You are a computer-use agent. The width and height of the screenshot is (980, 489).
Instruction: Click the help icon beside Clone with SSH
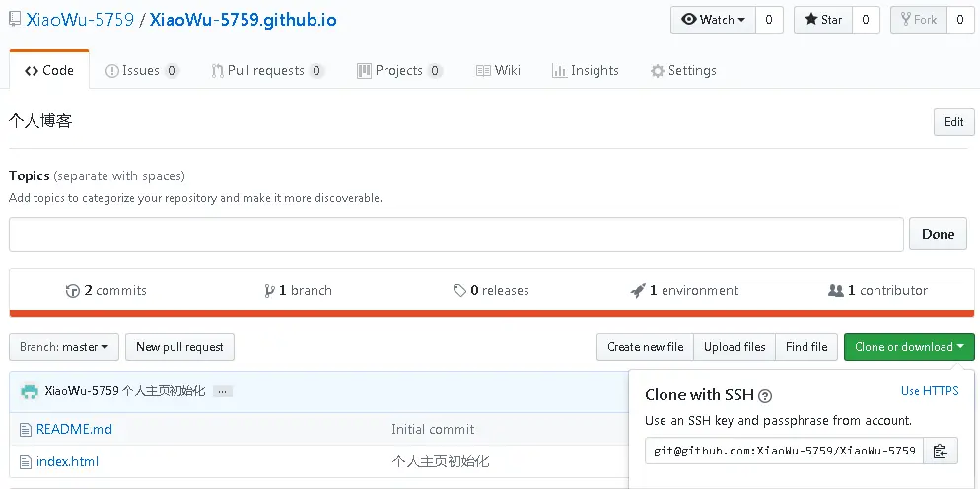765,395
